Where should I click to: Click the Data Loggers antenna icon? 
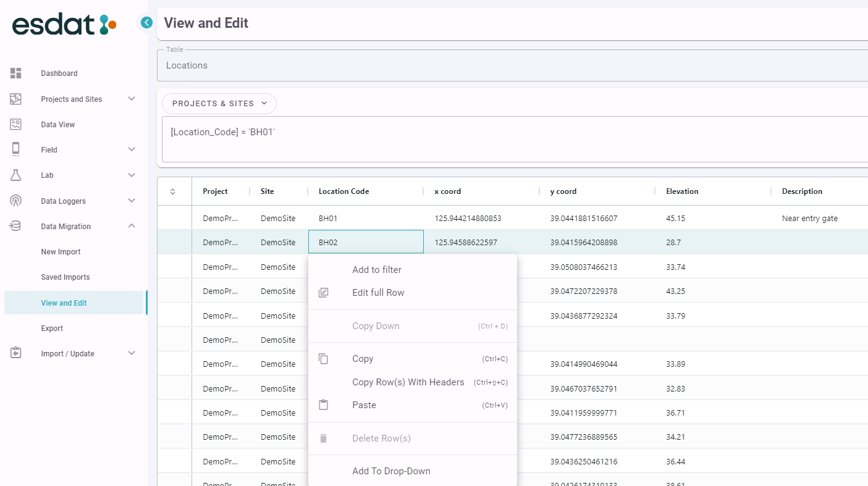[16, 201]
